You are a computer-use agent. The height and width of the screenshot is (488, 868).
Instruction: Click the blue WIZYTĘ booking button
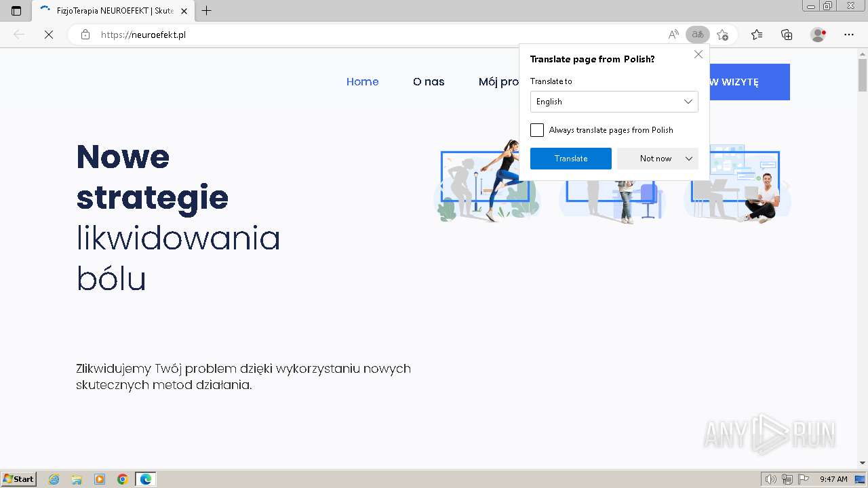pyautogui.click(x=749, y=82)
